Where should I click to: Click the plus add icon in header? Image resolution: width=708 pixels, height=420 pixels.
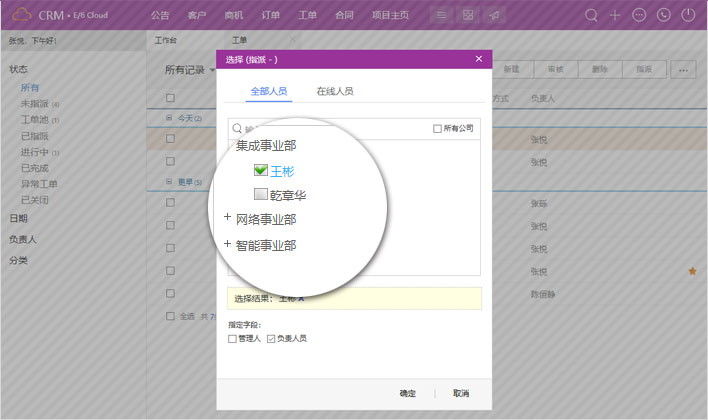pos(615,15)
